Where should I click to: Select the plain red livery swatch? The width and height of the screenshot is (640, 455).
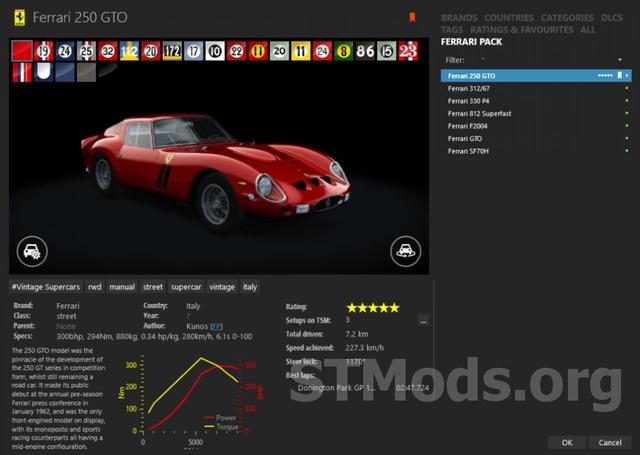click(x=21, y=51)
